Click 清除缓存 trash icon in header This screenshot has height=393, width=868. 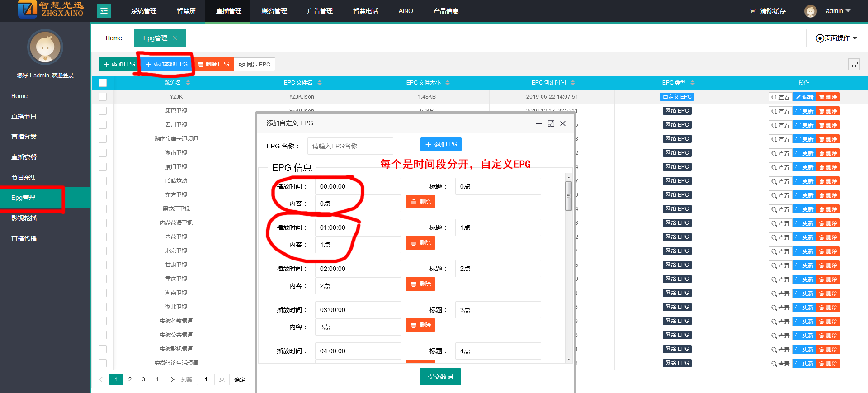753,11
